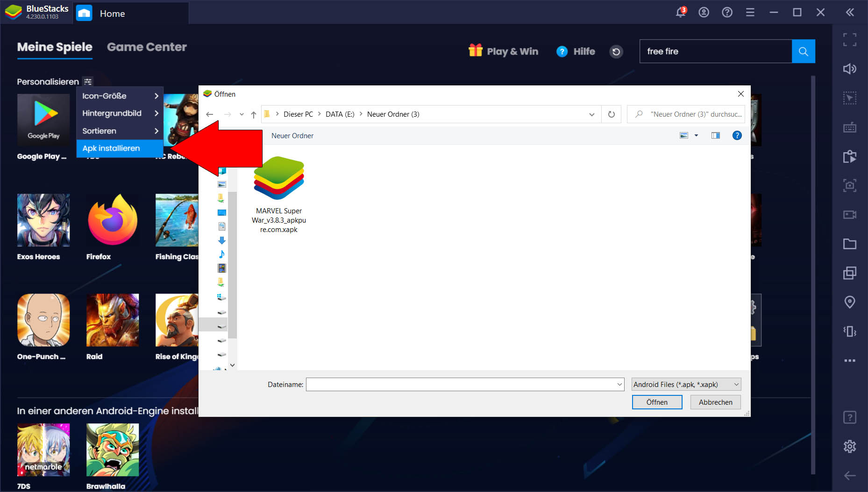
Task: Switch to Game Center tab
Action: pos(147,47)
